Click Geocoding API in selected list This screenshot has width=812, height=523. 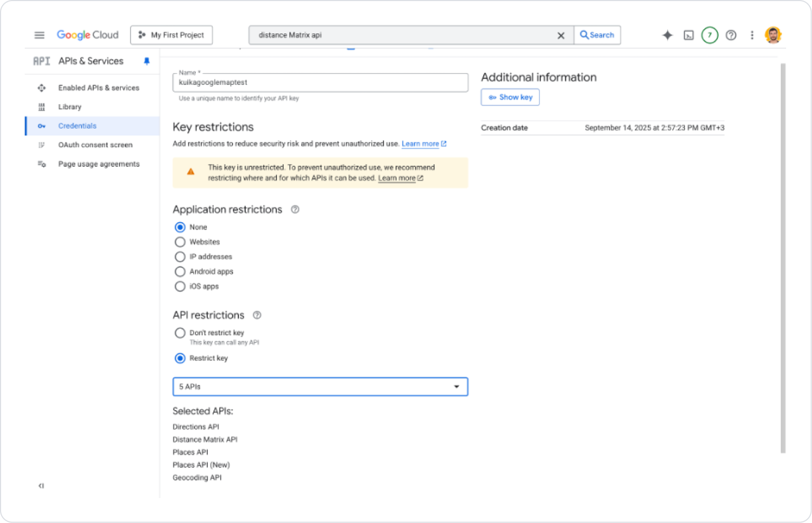pyautogui.click(x=197, y=477)
